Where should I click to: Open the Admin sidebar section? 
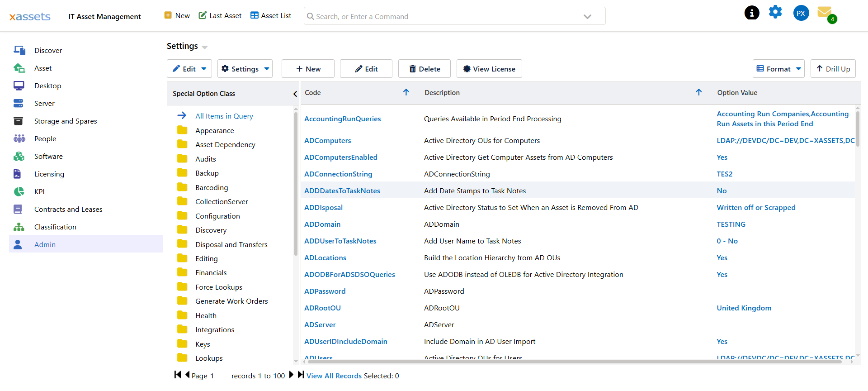(x=86, y=244)
